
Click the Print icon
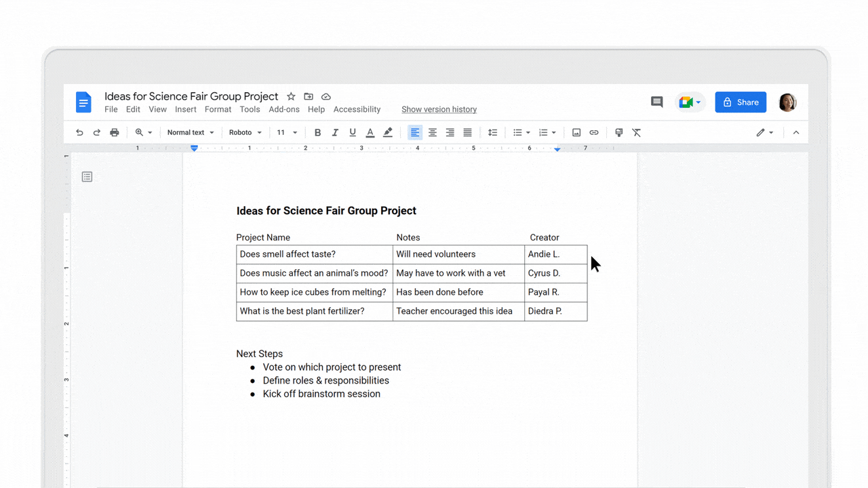(x=115, y=132)
